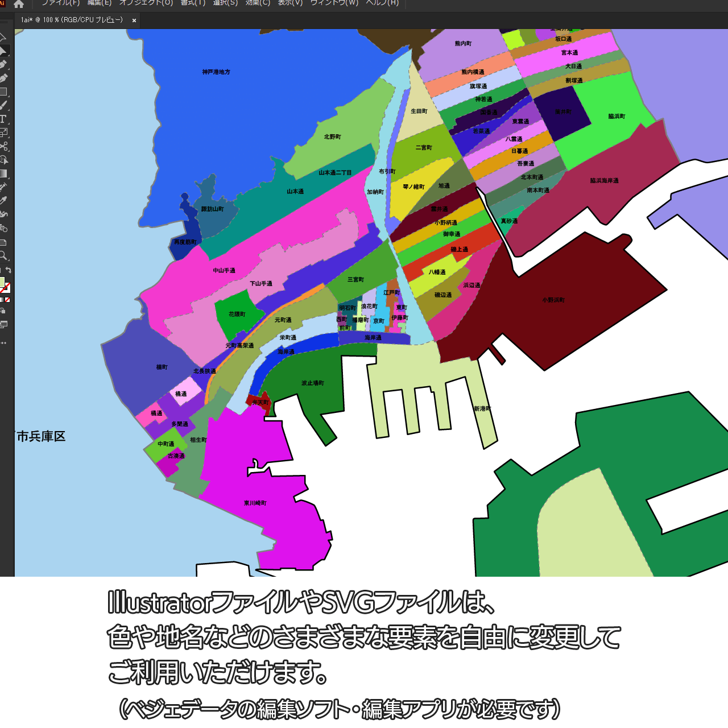Click the 花隈町 label on the green block

pos(237,315)
